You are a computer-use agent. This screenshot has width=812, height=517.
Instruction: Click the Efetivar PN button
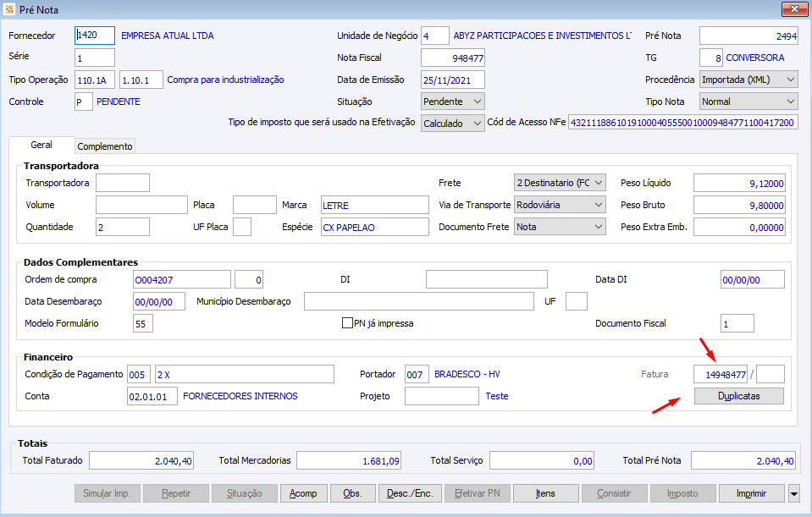coord(478,493)
